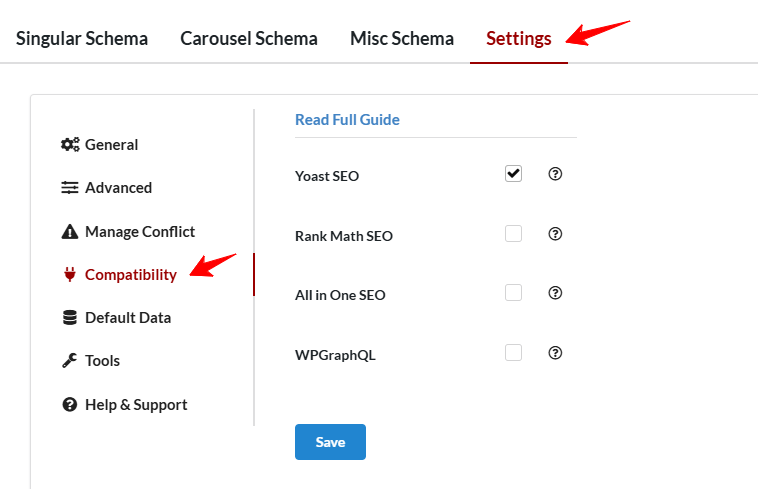Screen dimensions: 758x489
Task: Switch to the Singular Schema tab
Action: pyautogui.click(x=82, y=39)
